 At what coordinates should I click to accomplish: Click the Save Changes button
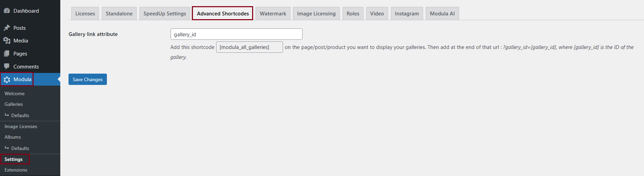(88, 79)
